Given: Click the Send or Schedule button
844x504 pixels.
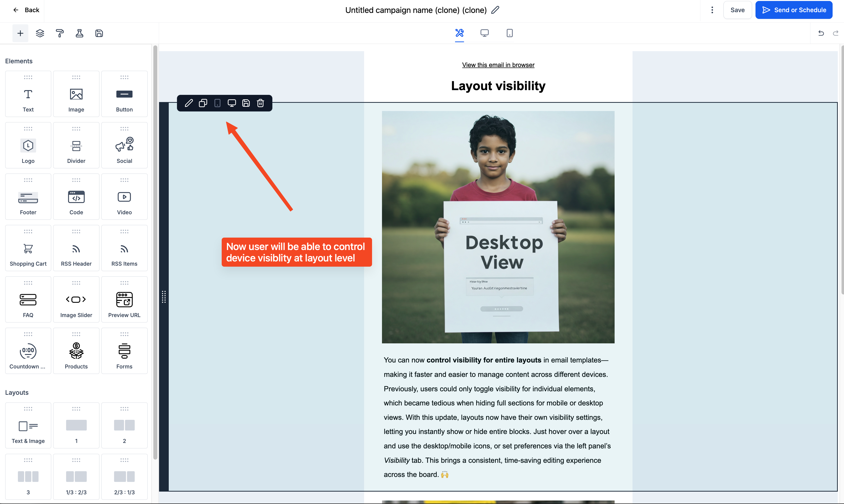Looking at the screenshot, I should [794, 10].
